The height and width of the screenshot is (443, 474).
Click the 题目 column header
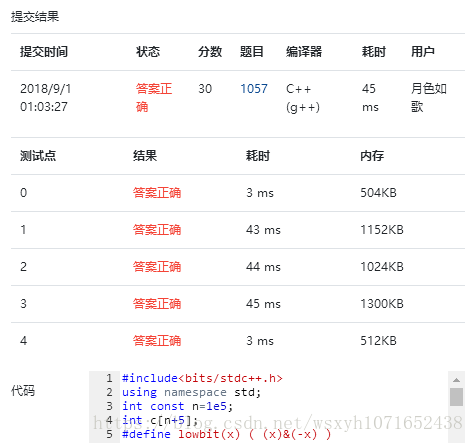(252, 52)
